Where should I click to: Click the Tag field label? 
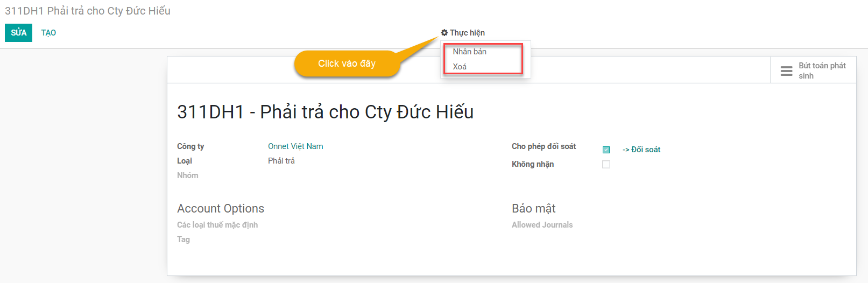click(184, 239)
